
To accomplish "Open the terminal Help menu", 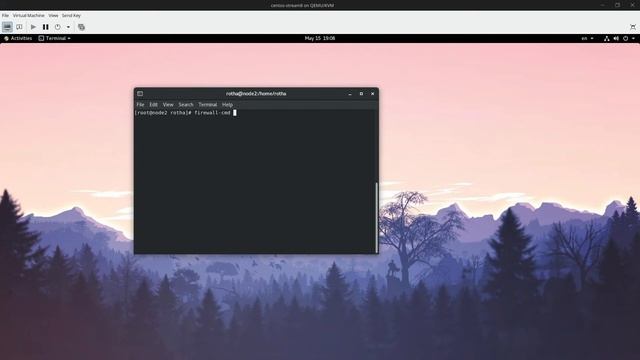I will (227, 104).
